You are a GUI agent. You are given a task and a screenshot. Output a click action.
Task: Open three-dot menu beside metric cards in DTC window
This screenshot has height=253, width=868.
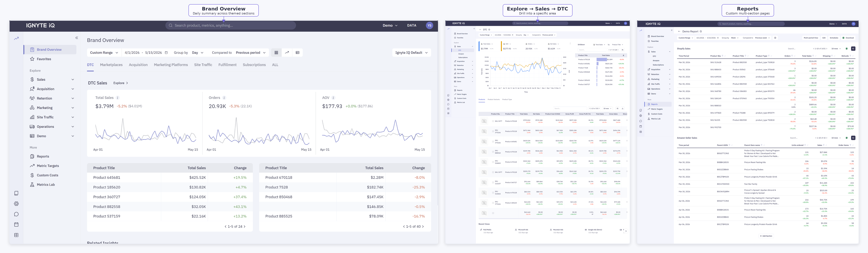[x=570, y=44]
